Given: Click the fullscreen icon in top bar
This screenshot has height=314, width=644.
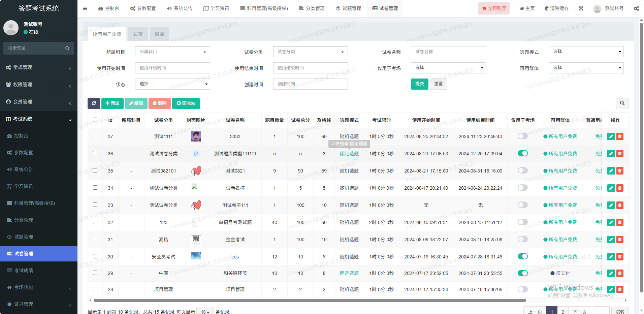Looking at the screenshot, I should click(x=581, y=8).
